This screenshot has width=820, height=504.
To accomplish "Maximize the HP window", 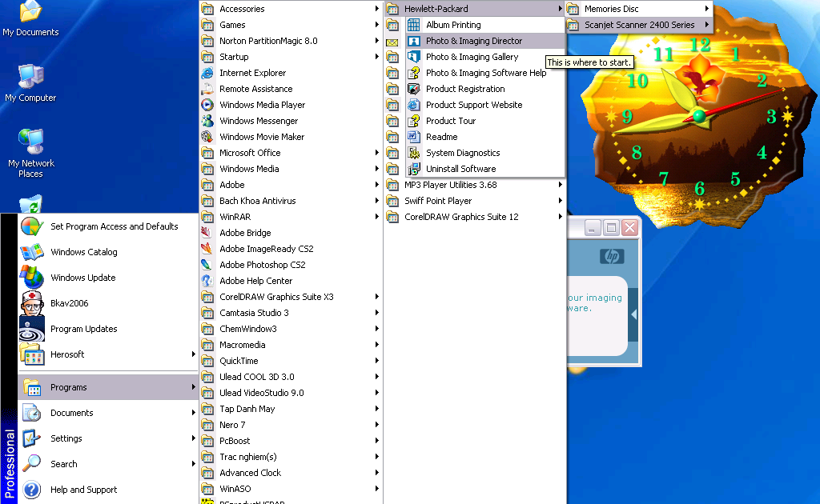I will (611, 228).
